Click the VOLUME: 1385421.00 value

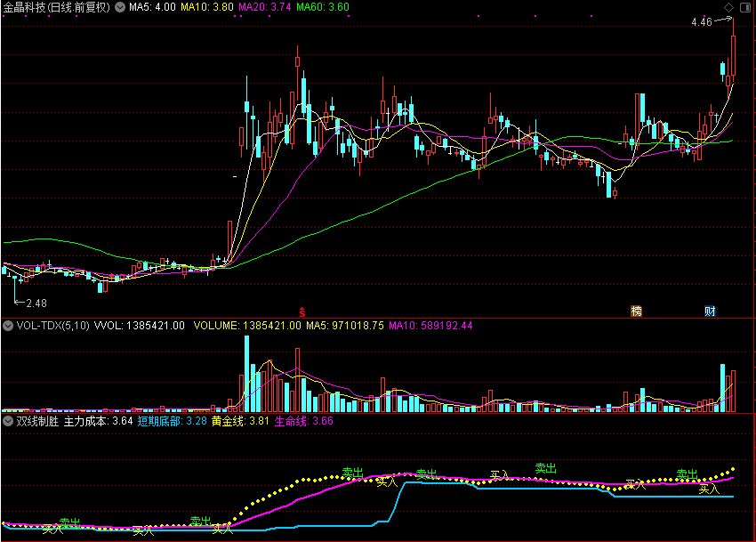(x=247, y=326)
